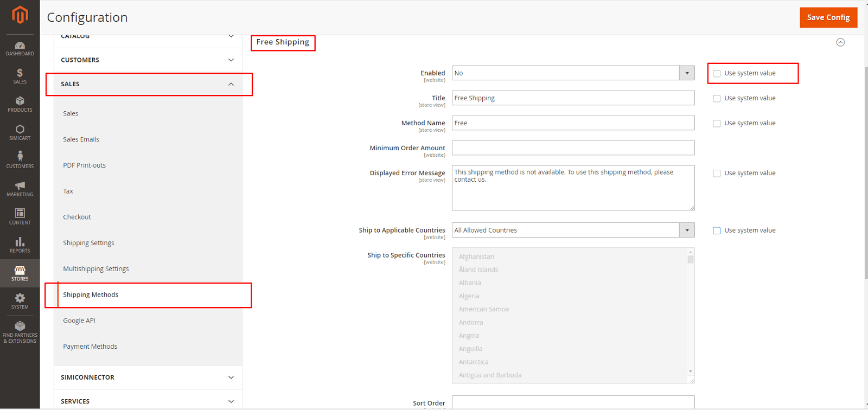Select Angola in country list
The width and height of the screenshot is (868, 410).
click(469, 336)
